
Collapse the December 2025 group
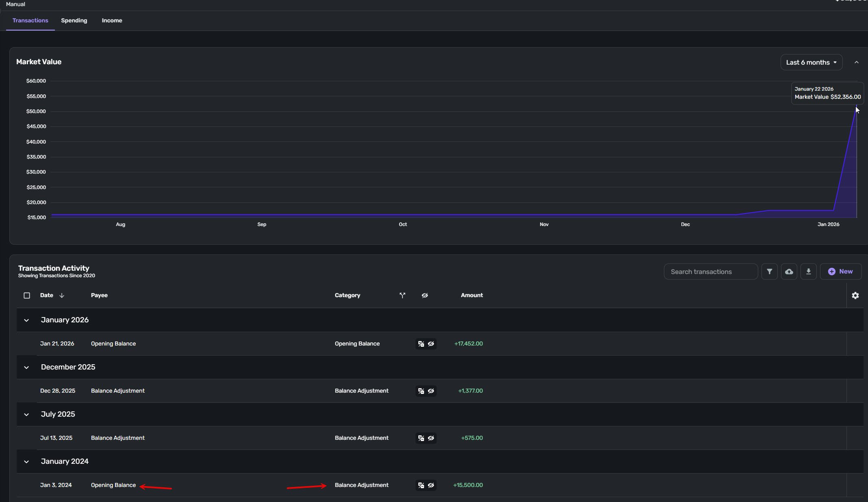click(26, 367)
